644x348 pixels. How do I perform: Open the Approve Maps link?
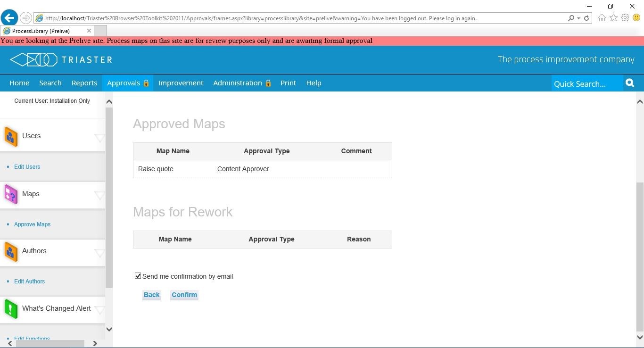tap(32, 224)
